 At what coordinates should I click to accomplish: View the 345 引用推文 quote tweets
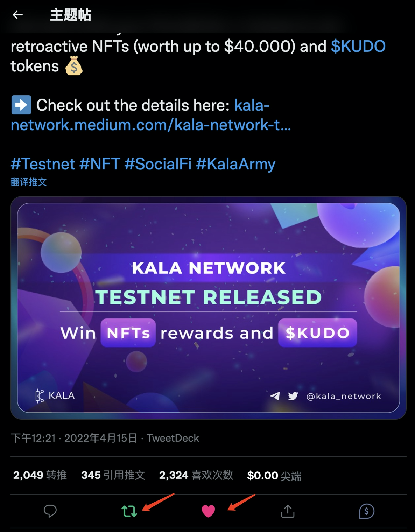pyautogui.click(x=113, y=475)
